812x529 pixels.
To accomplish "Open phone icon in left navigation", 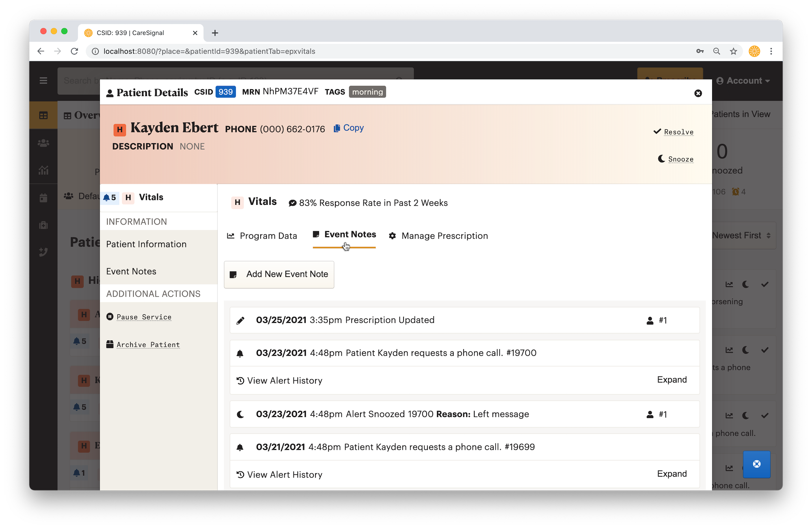I will pyautogui.click(x=43, y=252).
